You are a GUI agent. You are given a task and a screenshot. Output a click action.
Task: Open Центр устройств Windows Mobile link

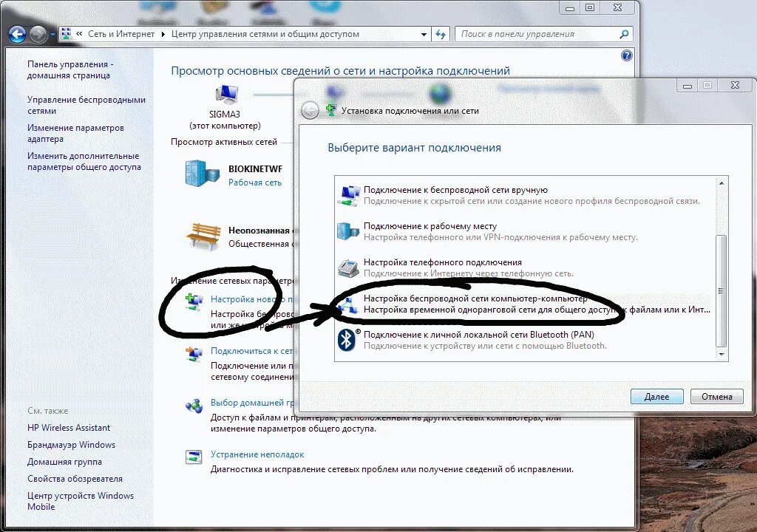click(x=81, y=501)
